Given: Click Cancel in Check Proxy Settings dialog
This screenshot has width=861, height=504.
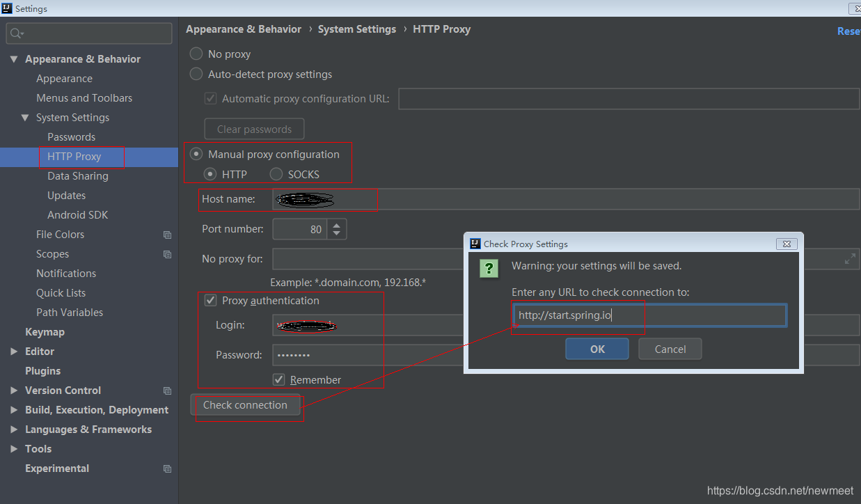Looking at the screenshot, I should 670,349.
